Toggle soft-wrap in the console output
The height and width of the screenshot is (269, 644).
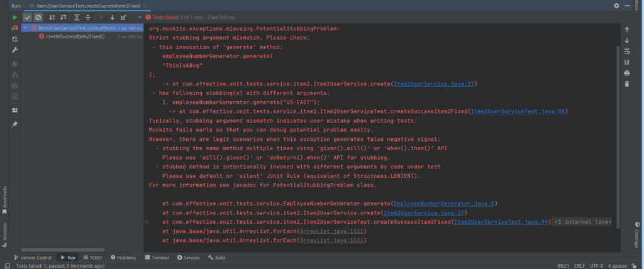(626, 52)
